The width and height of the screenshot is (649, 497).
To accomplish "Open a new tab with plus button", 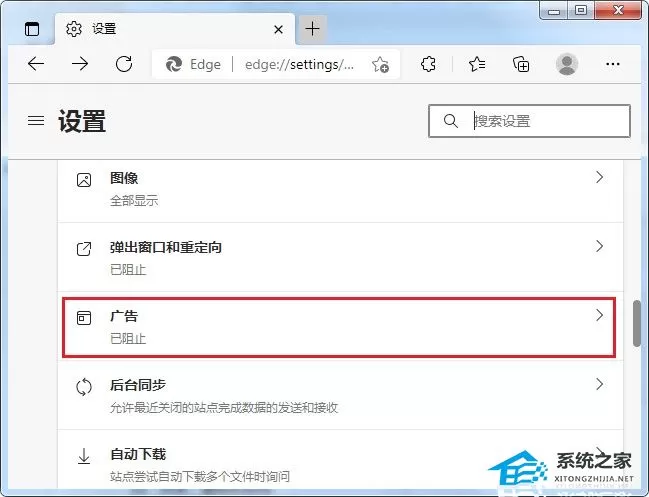I will click(x=312, y=29).
